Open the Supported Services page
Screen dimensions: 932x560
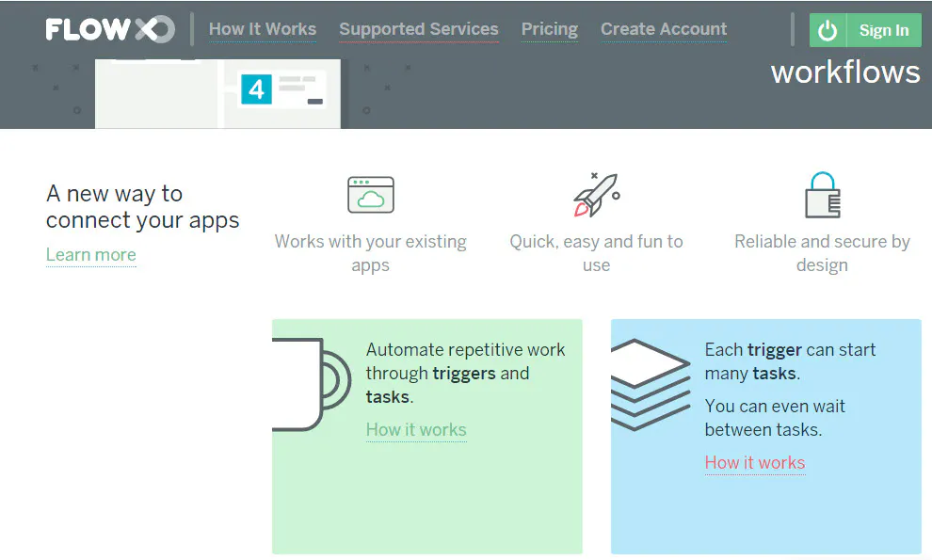418,29
